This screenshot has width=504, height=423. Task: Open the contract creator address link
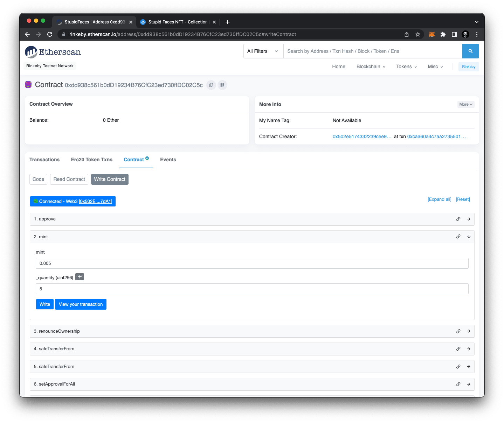pyautogui.click(x=362, y=136)
